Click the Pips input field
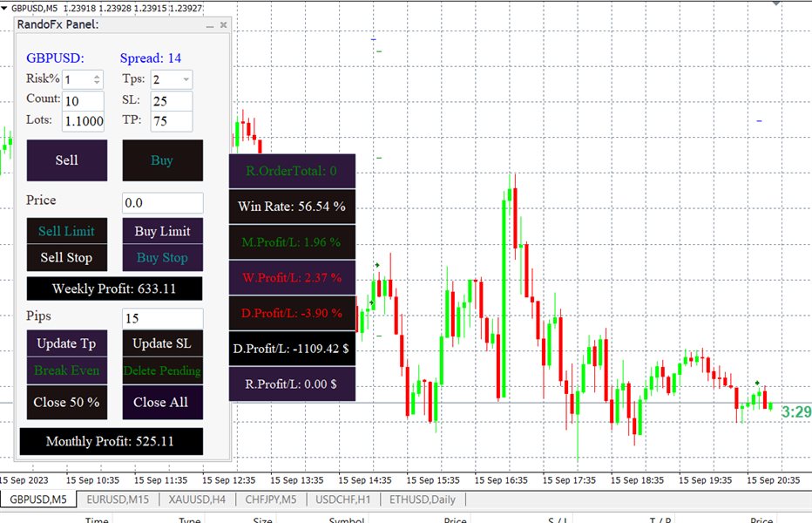Viewport: 812px width, 523px height. pyautogui.click(x=163, y=318)
